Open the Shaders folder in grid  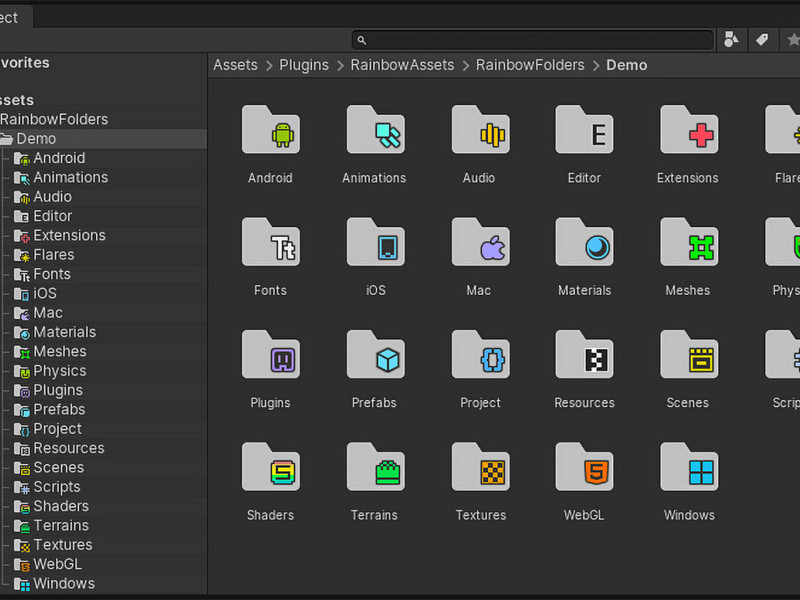click(271, 467)
